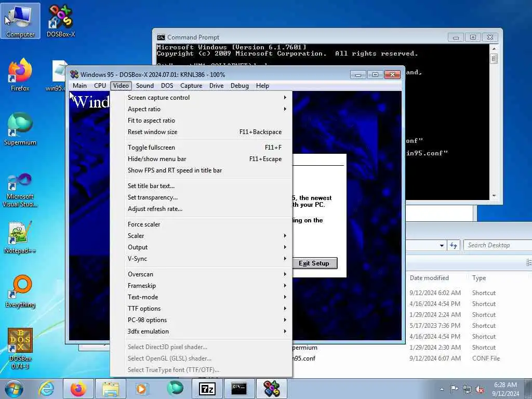
Task: Select the Notepad++ desktop shortcut
Action: [x=20, y=237]
